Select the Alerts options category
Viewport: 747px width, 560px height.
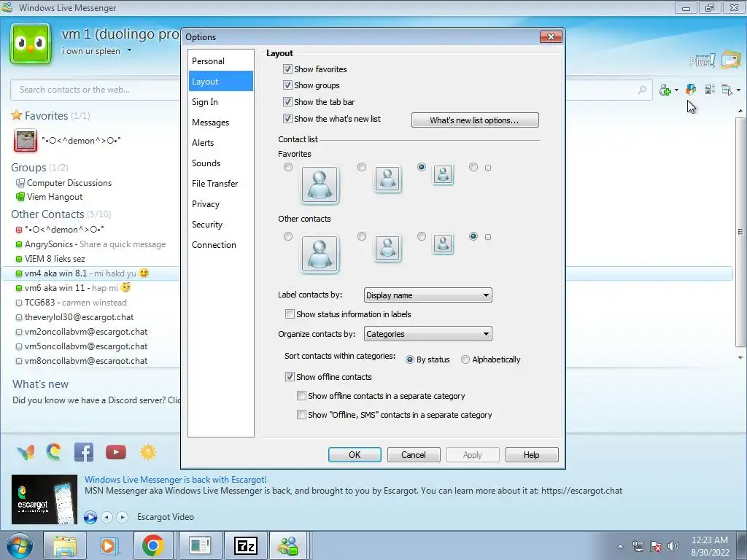coord(220,143)
